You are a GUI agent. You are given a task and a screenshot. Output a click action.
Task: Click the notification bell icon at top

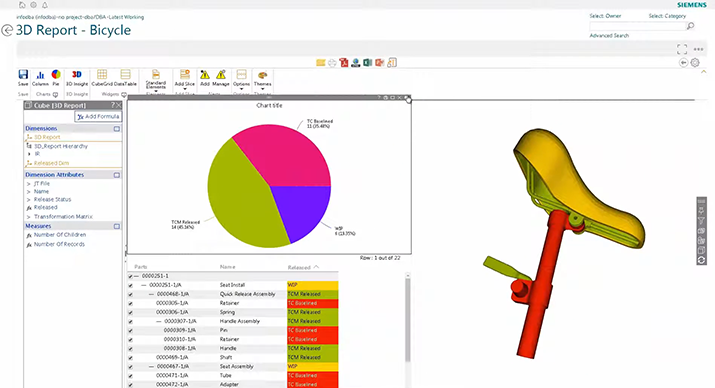[x=45, y=5]
